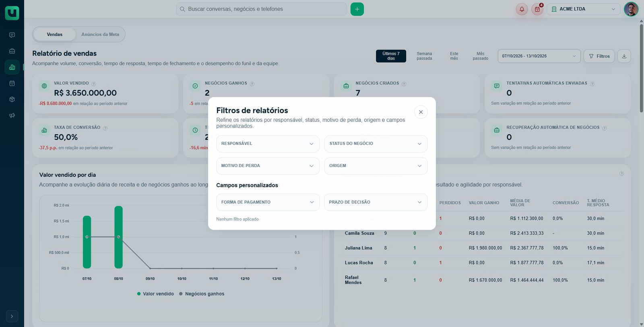Open the conversations chat icon in sidebar
The width and height of the screenshot is (644, 327).
[x=12, y=35]
